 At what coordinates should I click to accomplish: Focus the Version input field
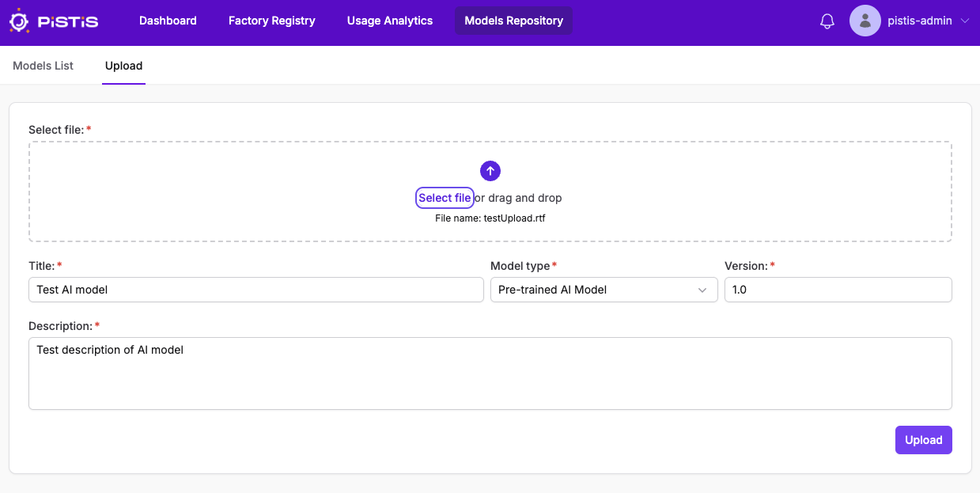pyautogui.click(x=838, y=290)
